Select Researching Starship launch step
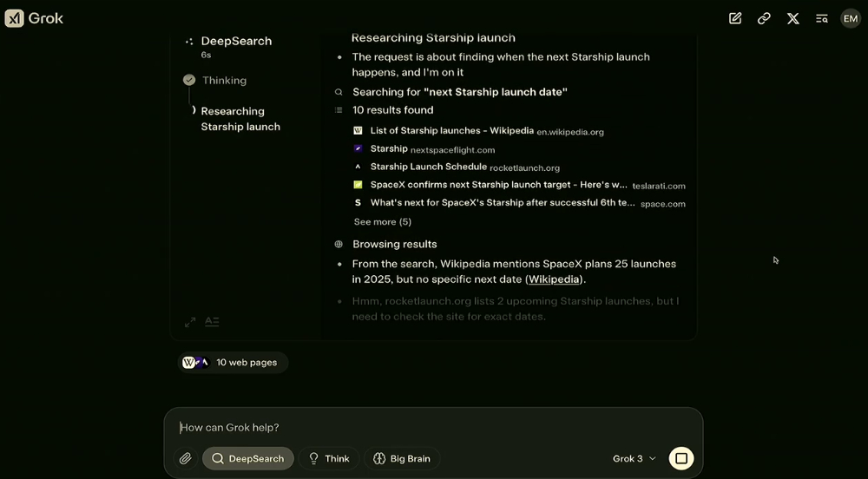 click(x=240, y=119)
